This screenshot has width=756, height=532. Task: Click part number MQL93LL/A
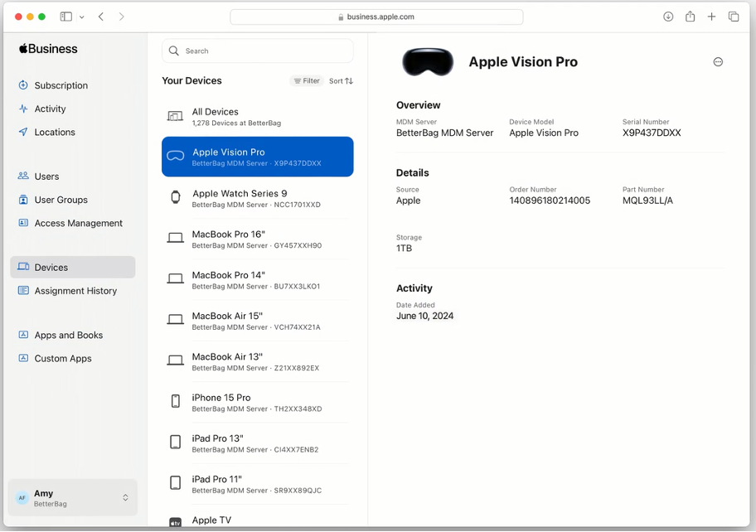pyautogui.click(x=647, y=201)
